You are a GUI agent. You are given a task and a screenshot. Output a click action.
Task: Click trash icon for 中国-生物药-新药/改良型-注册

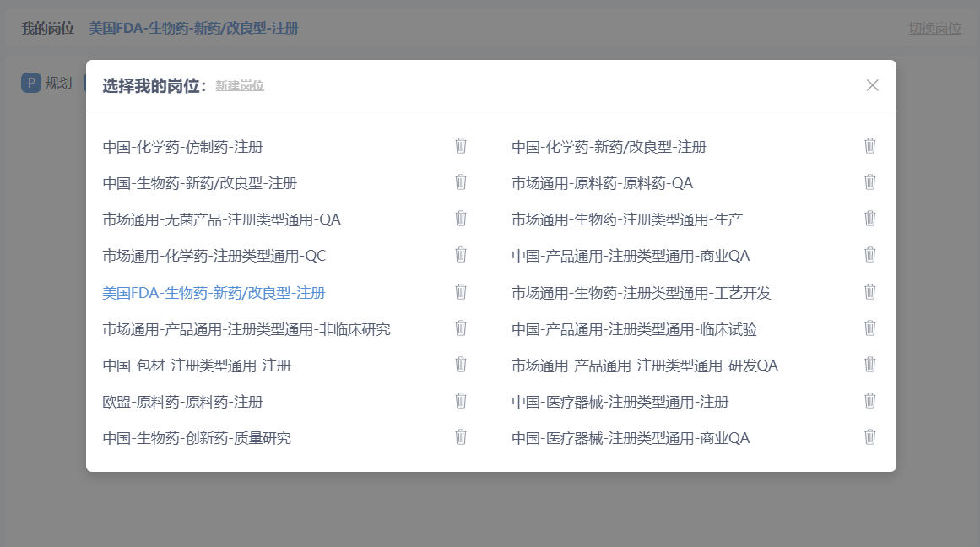461,182
